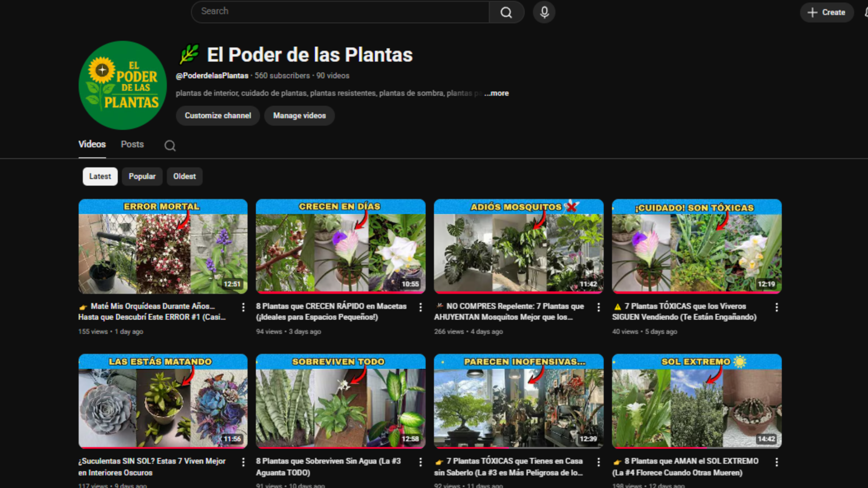Click the '155 views • 1 day ago' text
This screenshot has height=488, width=868.
pos(111,331)
